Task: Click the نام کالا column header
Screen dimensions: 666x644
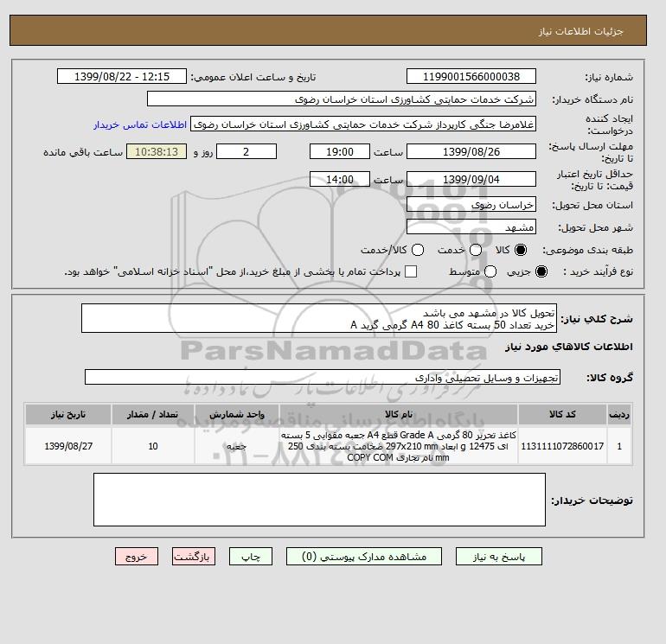Action: 399,414
